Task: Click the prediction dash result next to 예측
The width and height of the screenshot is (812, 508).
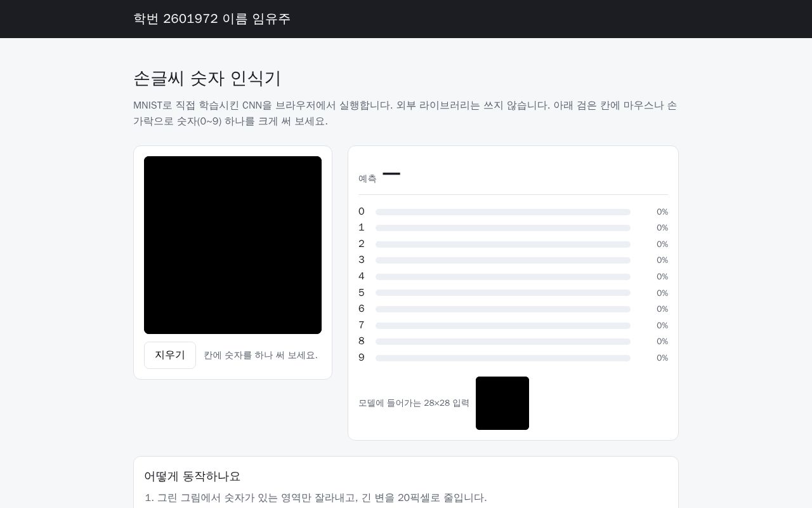Action: [x=391, y=173]
